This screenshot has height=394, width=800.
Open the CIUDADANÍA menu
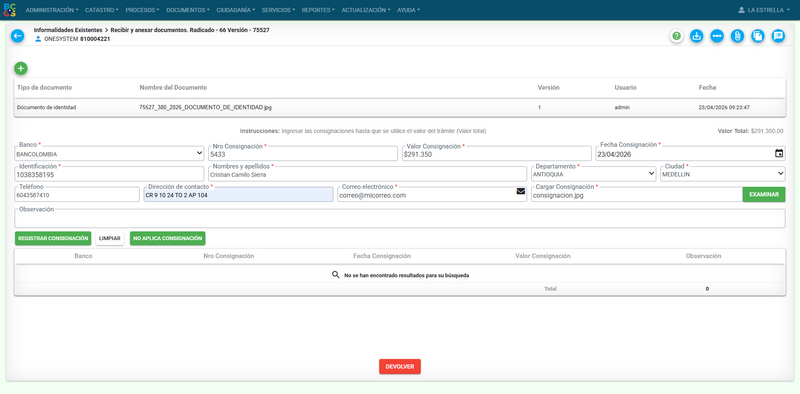[x=236, y=10]
